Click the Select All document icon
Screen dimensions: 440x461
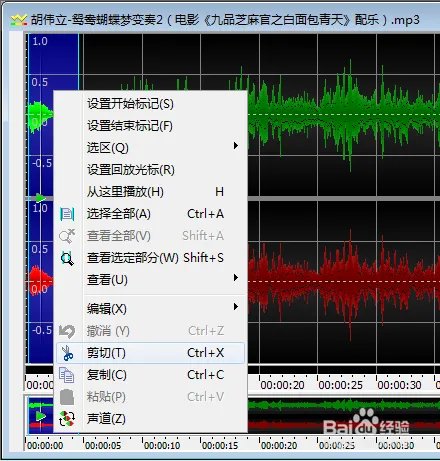click(x=67, y=214)
